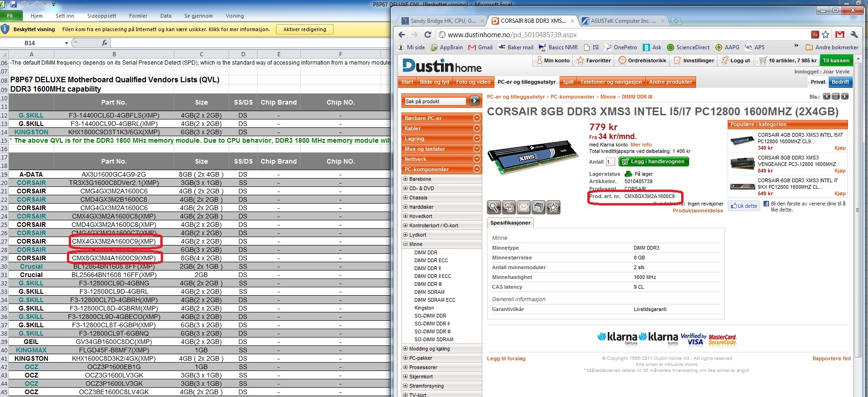Close the CORSAIR 8GB DDR3 XMS browser tab
This screenshot has height=397, width=868.
click(x=572, y=21)
